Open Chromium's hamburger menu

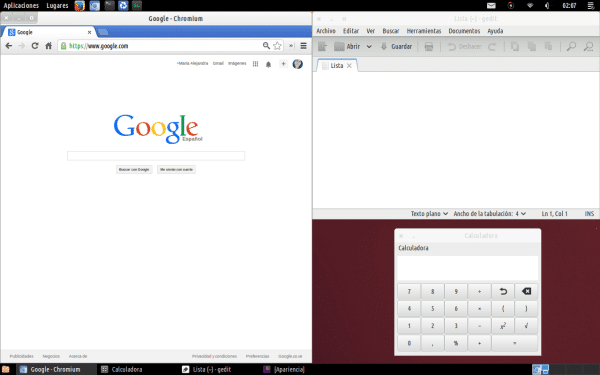click(x=303, y=46)
